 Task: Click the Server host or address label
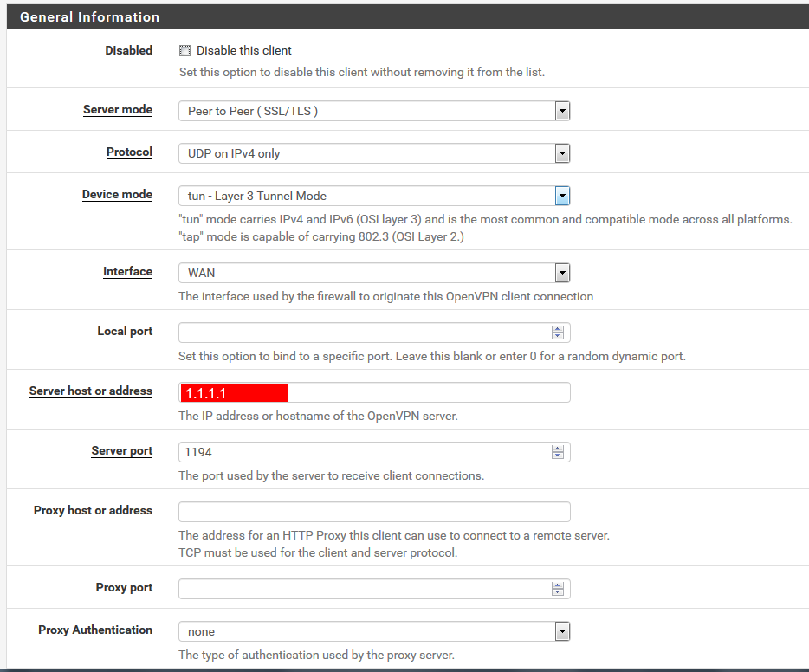tap(91, 391)
